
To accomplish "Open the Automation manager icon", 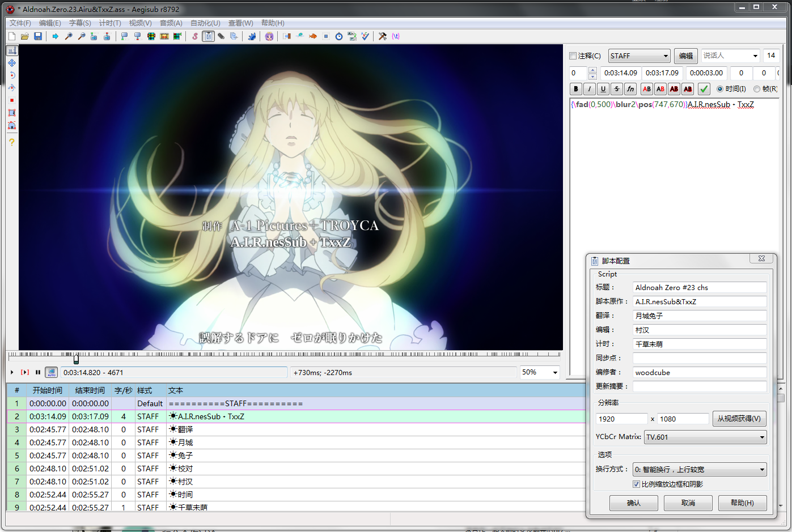I will 252,36.
